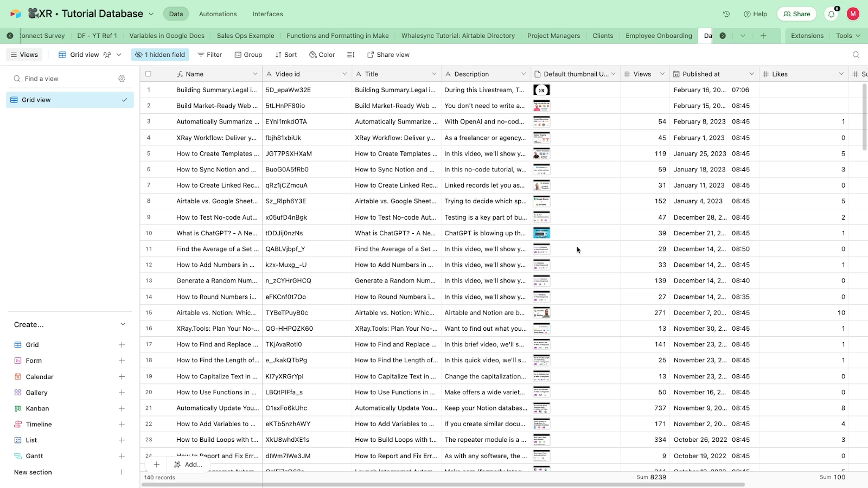Add new Kanban view plus
This screenshot has height=488, width=868.
(122, 408)
